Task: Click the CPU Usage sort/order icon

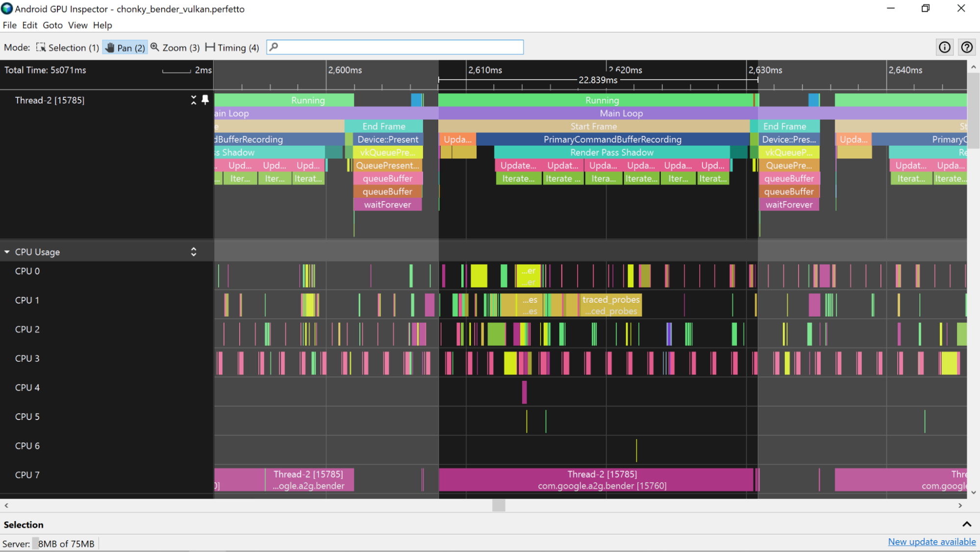Action: (194, 251)
